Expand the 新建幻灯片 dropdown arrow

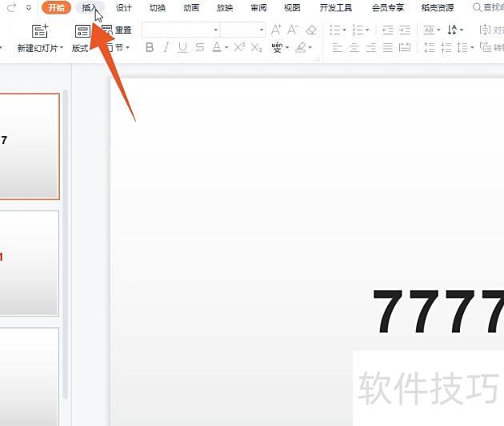[62, 48]
